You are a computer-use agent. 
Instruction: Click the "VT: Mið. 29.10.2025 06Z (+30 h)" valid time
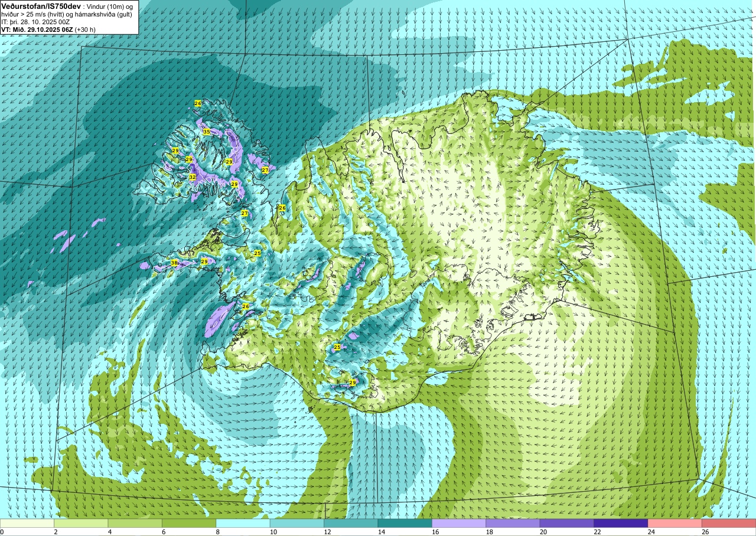click(x=48, y=30)
